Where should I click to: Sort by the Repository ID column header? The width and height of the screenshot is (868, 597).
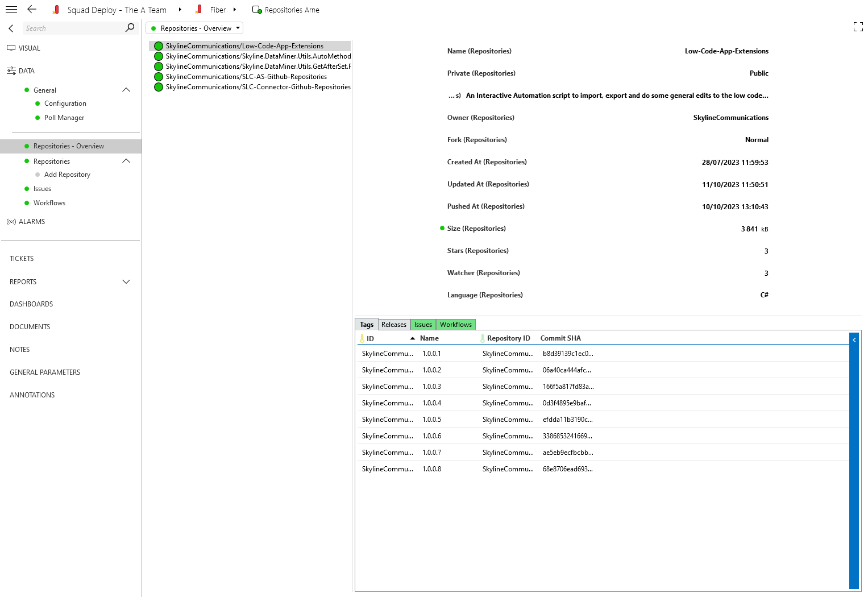click(x=508, y=338)
